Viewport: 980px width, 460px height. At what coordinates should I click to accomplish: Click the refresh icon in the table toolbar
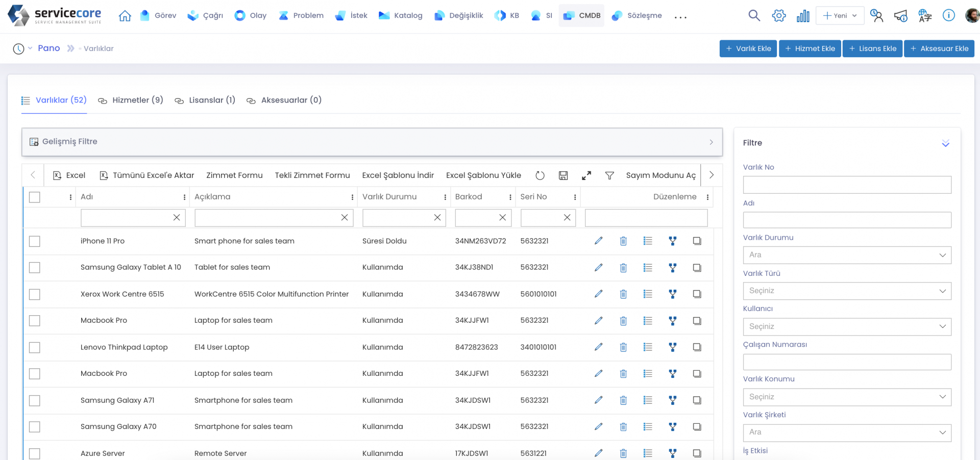click(x=540, y=175)
